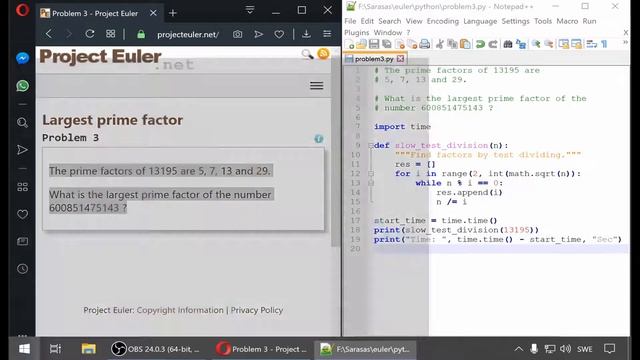Click the Copy icon in Notepad++ toolbar
Image resolution: width=640 pixels, height=360 pixels.
[x=452, y=44]
